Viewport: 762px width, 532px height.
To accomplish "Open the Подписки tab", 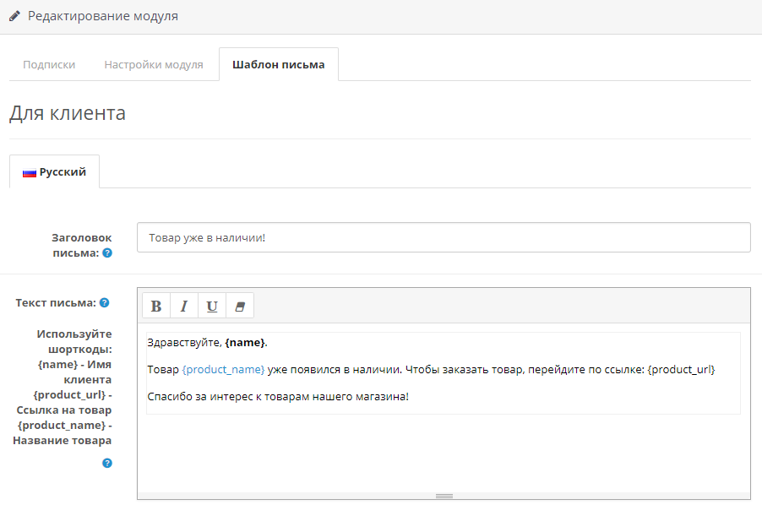I will pos(49,64).
